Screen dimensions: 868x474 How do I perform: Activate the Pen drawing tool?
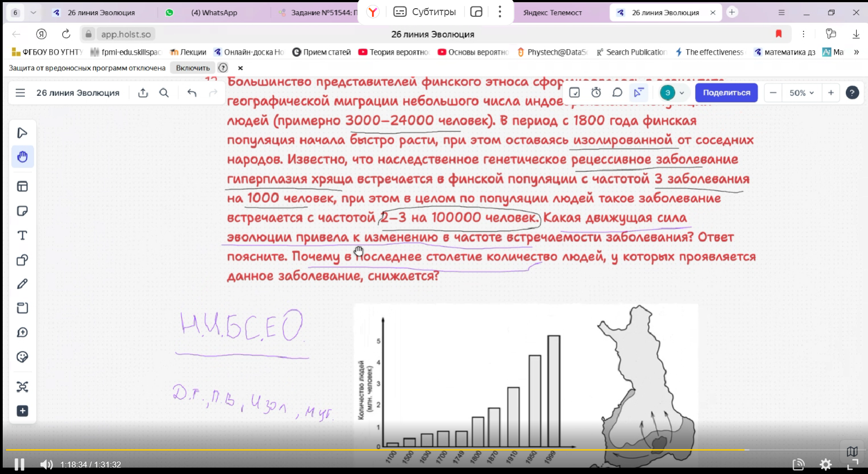pyautogui.click(x=22, y=284)
